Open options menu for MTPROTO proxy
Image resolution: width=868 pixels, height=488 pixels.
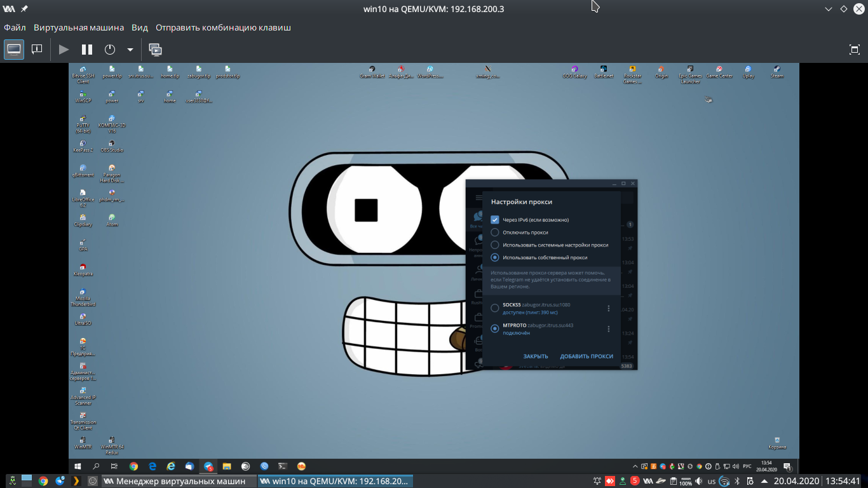tap(609, 329)
